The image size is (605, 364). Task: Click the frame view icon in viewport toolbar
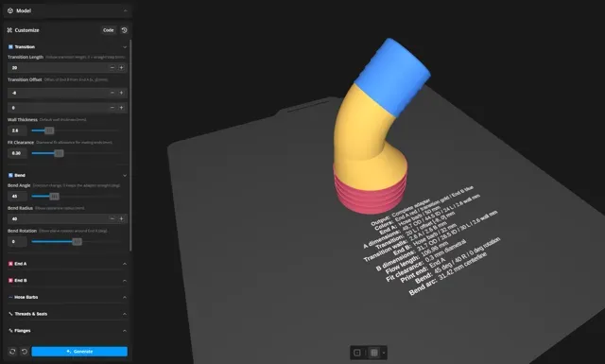coord(357,353)
